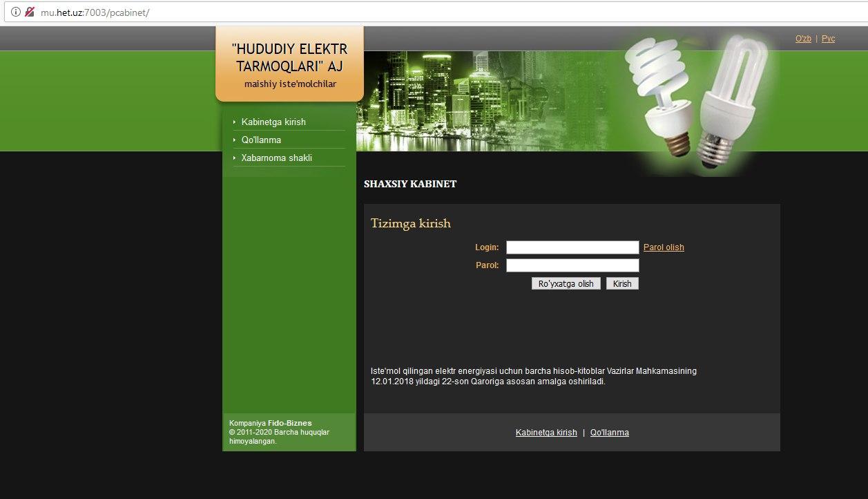Viewport: 868px width, 499px height.
Task: Click the Ro'yxatga olish button
Action: tap(566, 283)
